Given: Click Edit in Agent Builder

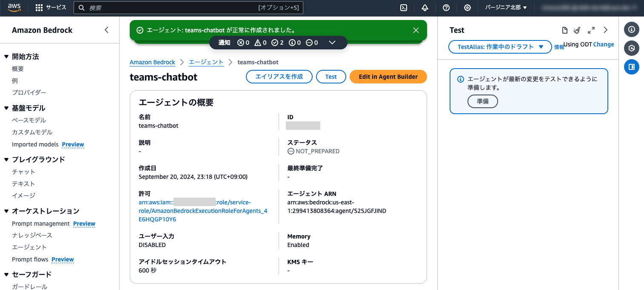Looking at the screenshot, I should tap(388, 77).
